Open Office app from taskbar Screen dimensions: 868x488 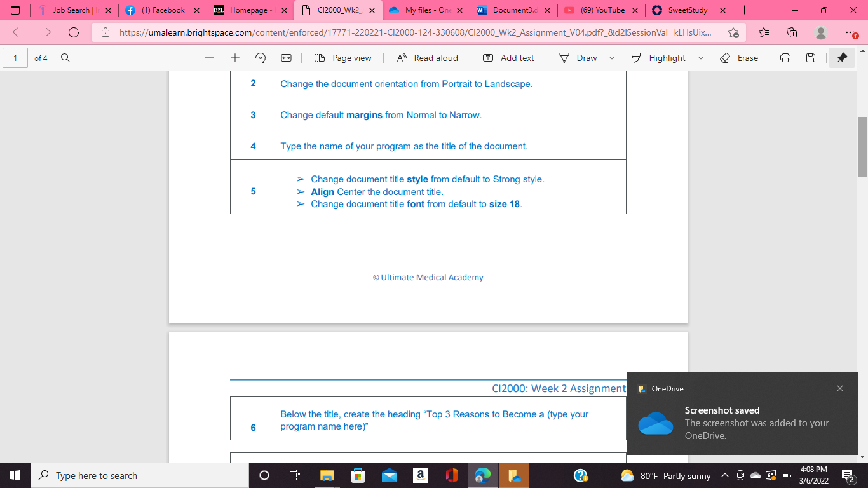tap(451, 475)
